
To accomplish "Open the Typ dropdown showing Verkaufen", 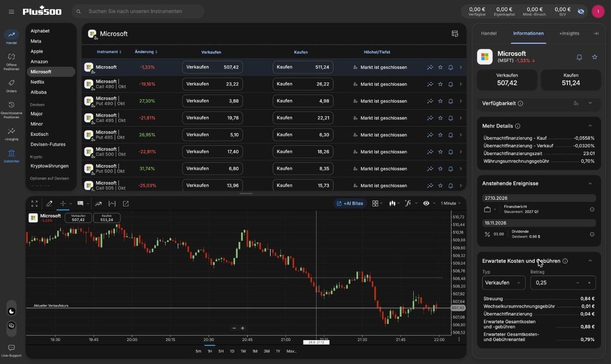I will [504, 282].
